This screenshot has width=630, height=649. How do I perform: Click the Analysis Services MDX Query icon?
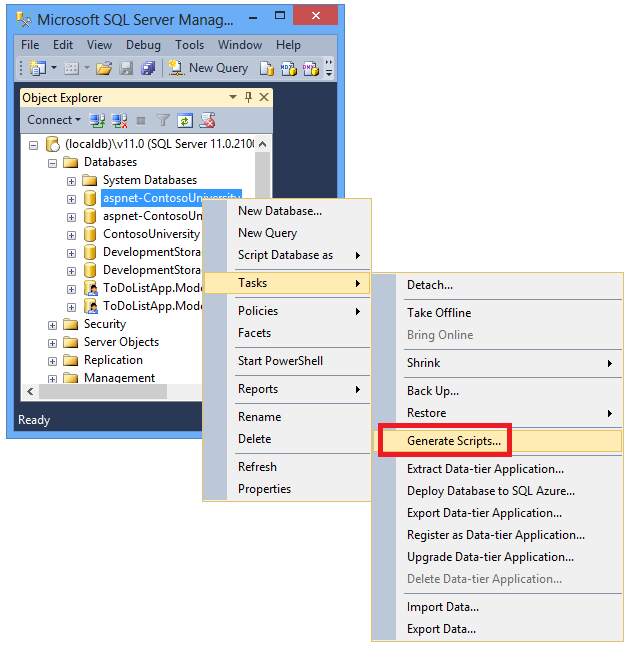(x=289, y=68)
